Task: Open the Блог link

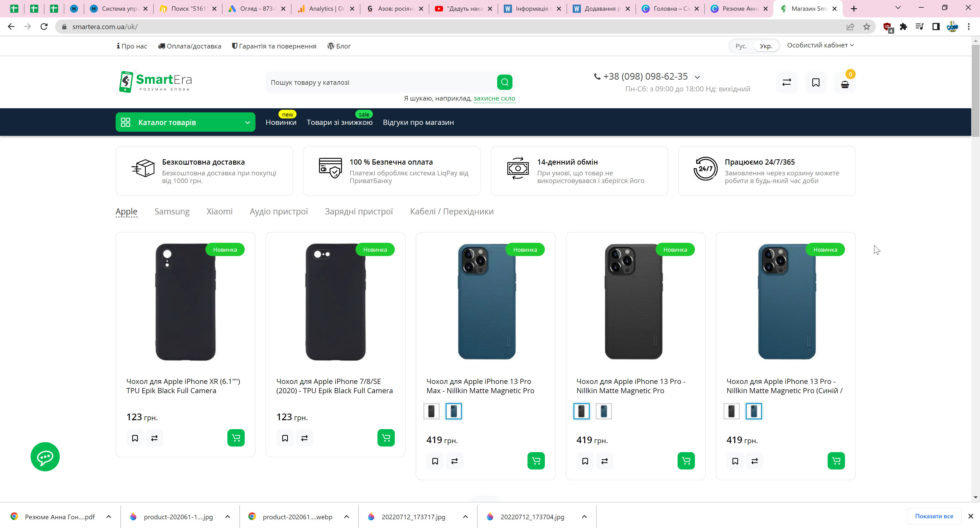Action: point(339,46)
